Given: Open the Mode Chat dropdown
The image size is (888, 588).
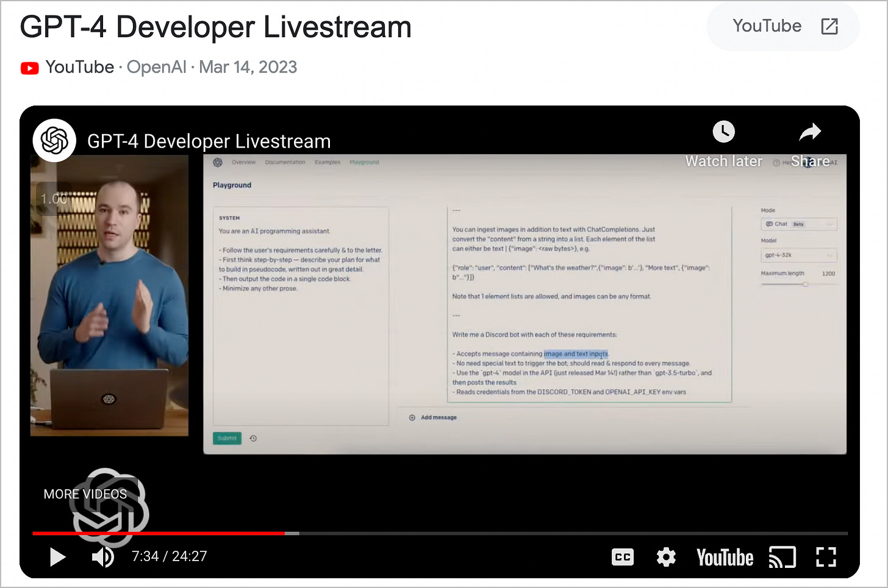Looking at the screenshot, I should (x=799, y=224).
